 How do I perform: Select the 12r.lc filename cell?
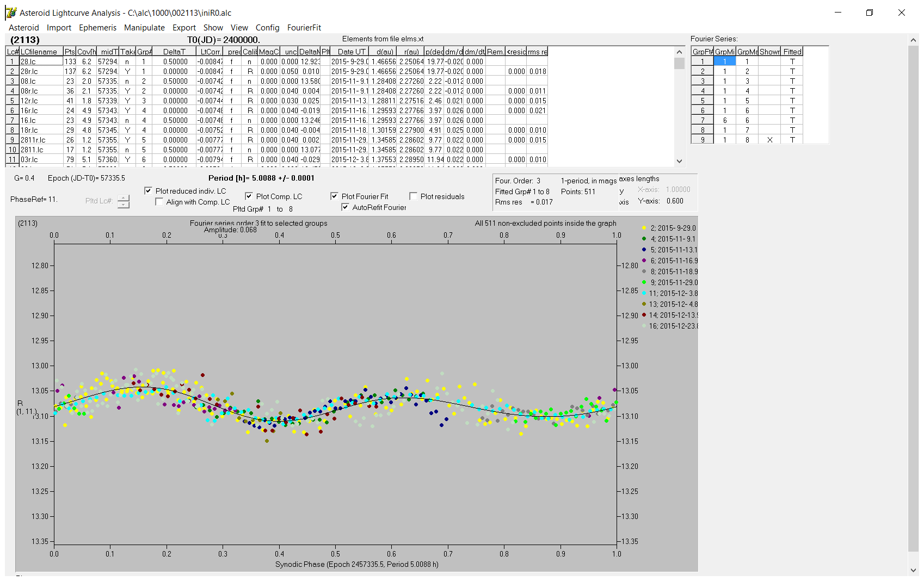click(41, 101)
